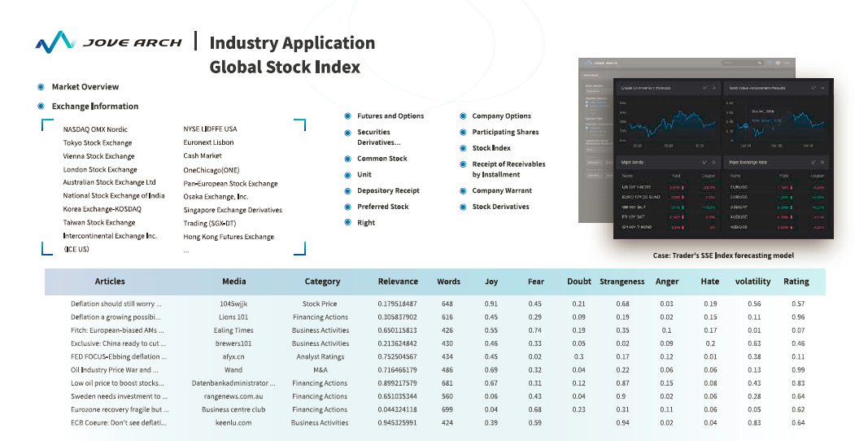Click the Stock Derivatives entry
This screenshot has width=868, height=441.
(500, 207)
